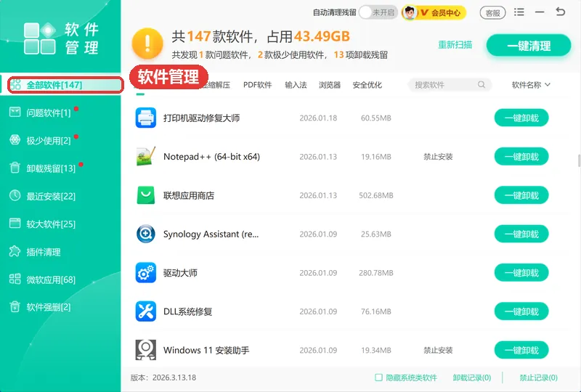
Task: Switch to the 输入法 tab
Action: point(296,85)
